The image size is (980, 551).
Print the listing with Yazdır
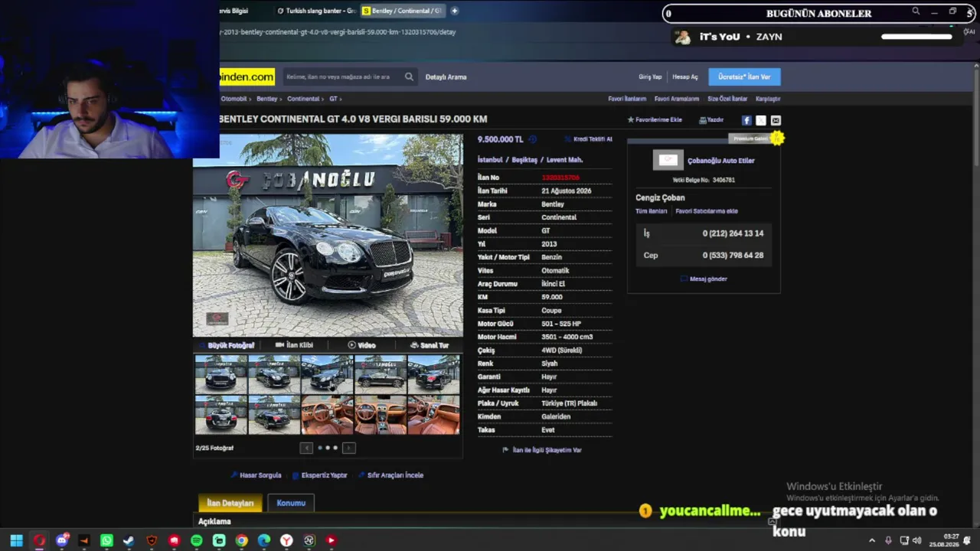711,120
